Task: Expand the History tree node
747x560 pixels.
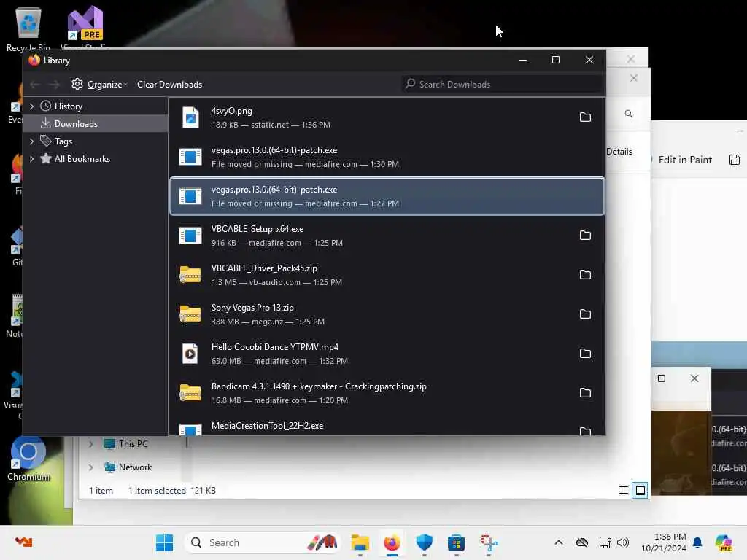Action: tap(32, 106)
